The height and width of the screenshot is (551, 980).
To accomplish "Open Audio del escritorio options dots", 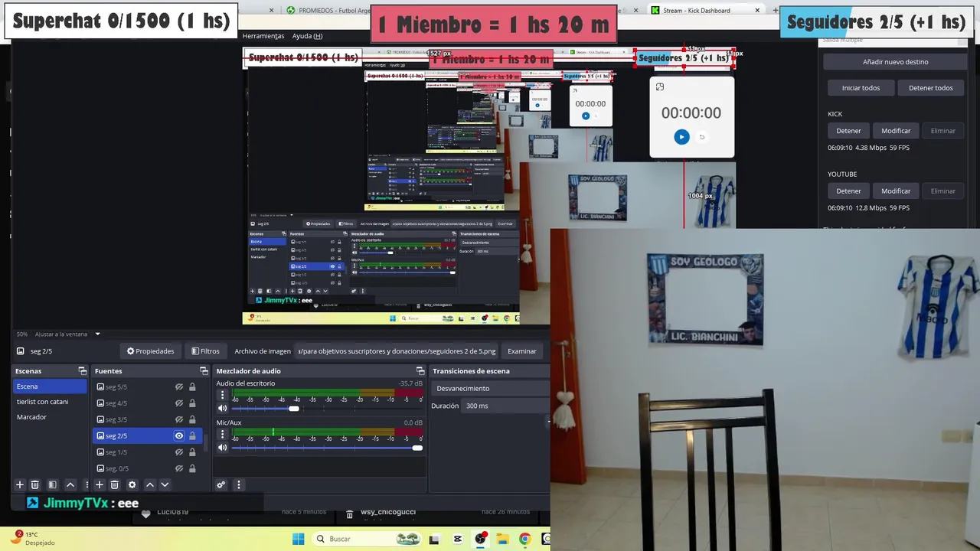I will pos(223,395).
